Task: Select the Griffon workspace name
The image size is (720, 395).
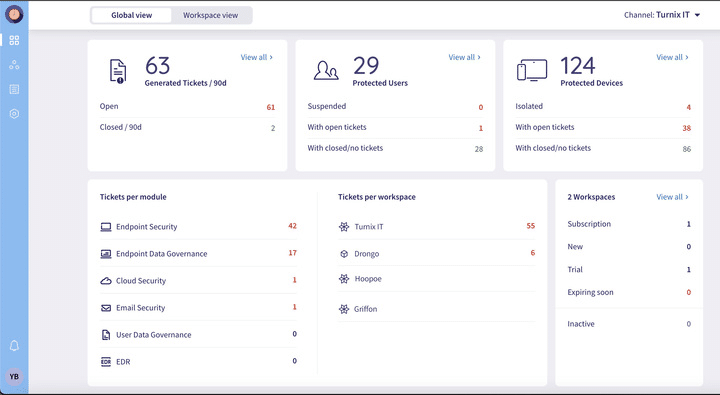Action: point(366,309)
